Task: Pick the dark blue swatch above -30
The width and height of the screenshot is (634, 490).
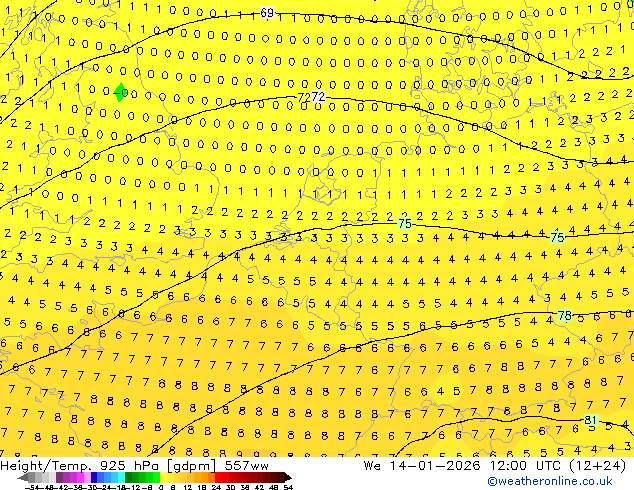Action: point(94,477)
